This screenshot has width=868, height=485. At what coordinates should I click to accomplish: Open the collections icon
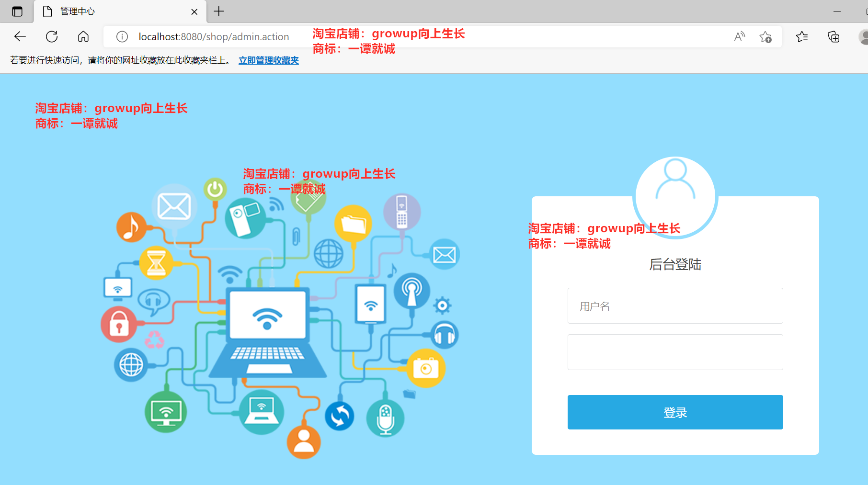click(x=834, y=36)
